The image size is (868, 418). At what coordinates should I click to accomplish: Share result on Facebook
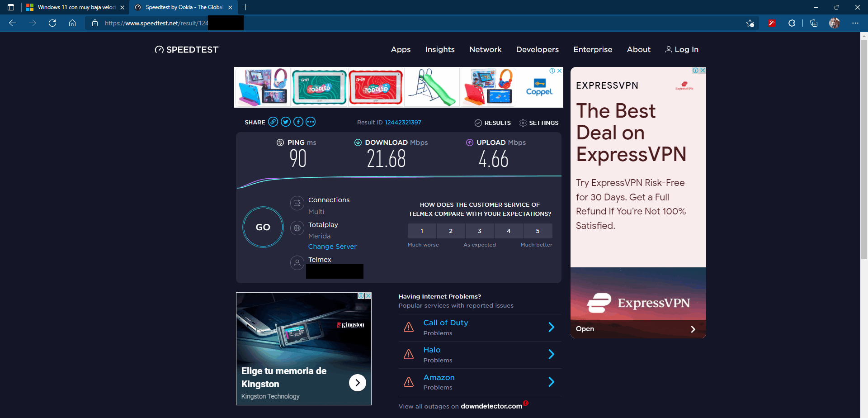click(298, 122)
